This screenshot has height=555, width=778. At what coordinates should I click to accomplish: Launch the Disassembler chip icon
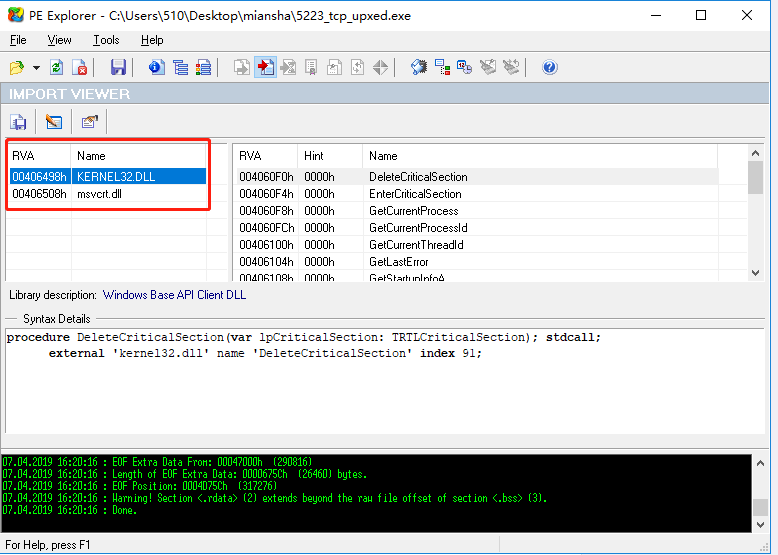coord(419,67)
